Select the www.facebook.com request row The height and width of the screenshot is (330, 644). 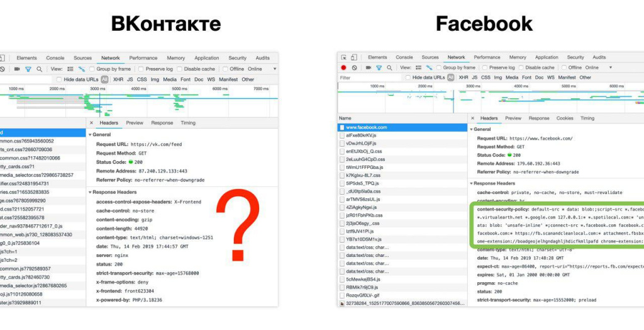[x=402, y=127]
